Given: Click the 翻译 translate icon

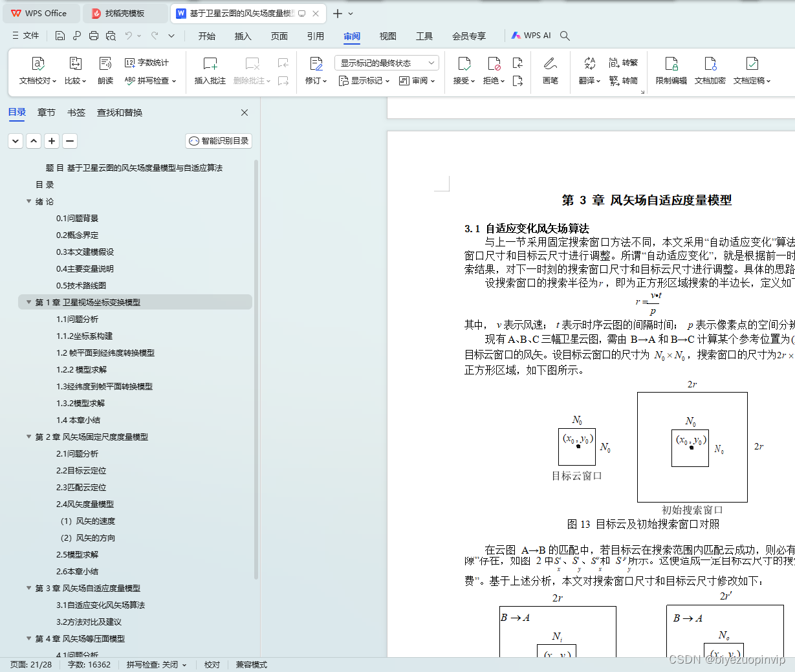Looking at the screenshot, I should [x=589, y=63].
